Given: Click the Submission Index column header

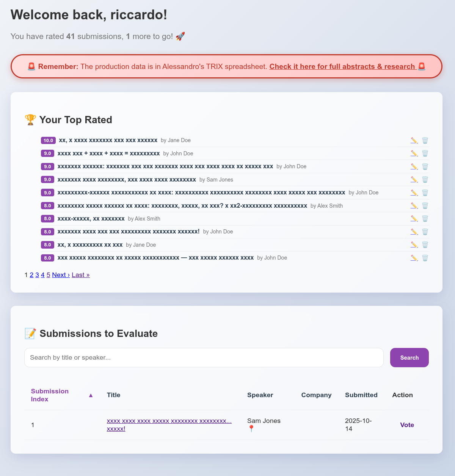Looking at the screenshot, I should coord(50,395).
